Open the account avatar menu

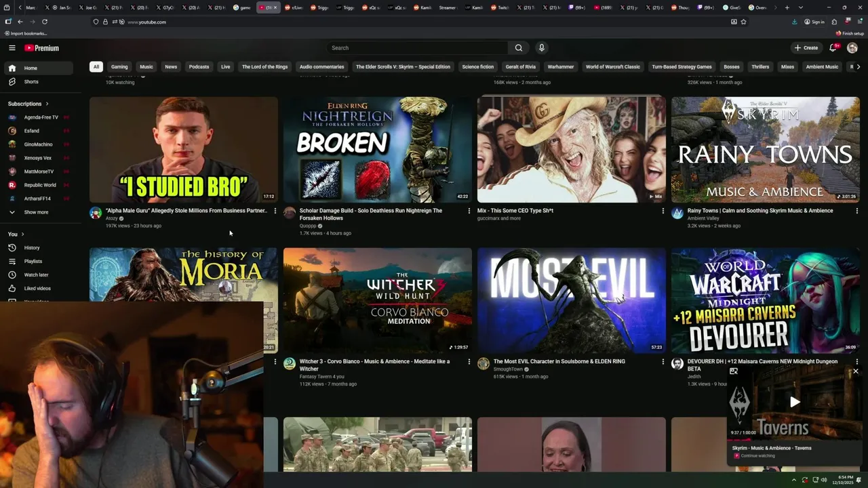coord(852,48)
